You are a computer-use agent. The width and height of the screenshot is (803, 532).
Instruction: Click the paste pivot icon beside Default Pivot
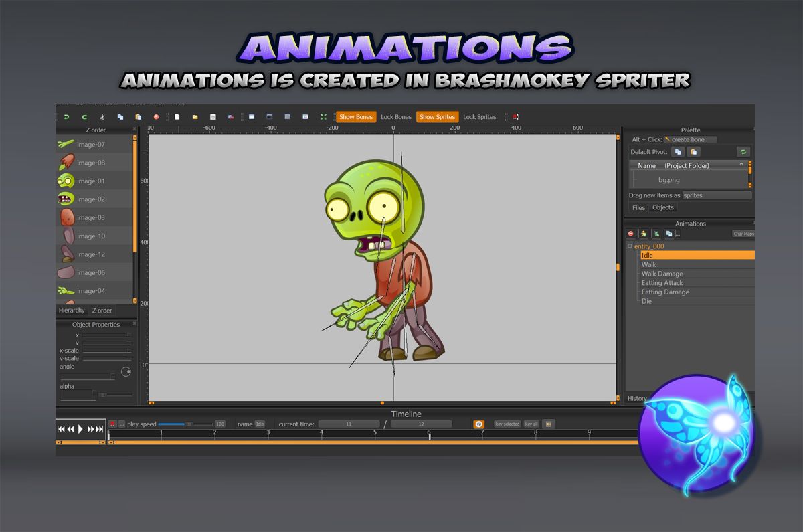(x=693, y=152)
